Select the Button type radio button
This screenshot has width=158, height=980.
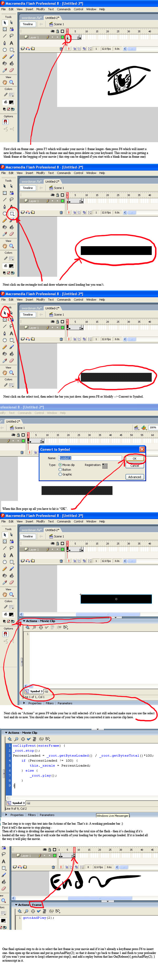pos(60,469)
